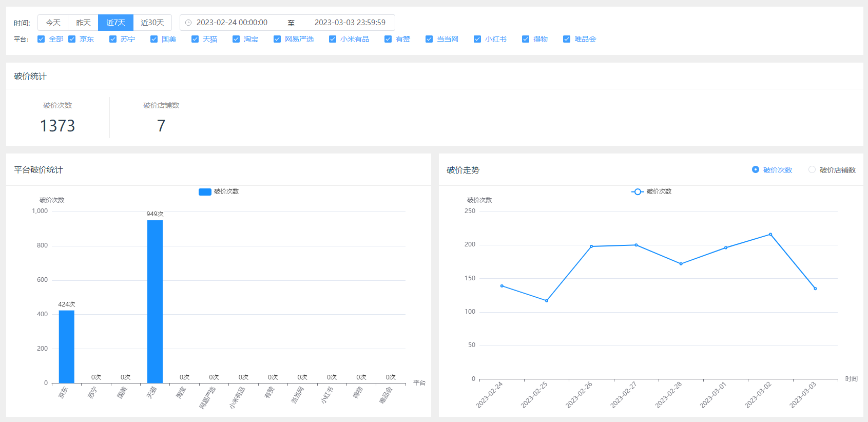Click the 破价统计 section heading
Screen dimensions: 868x422
point(30,76)
